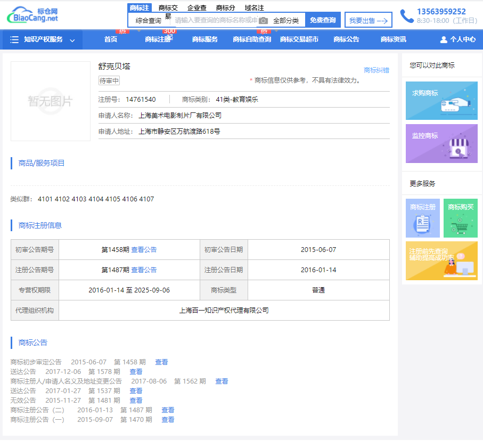The image size is (483, 448).
Task: Open 查看公告 for 第1458期
Action: tap(144, 249)
